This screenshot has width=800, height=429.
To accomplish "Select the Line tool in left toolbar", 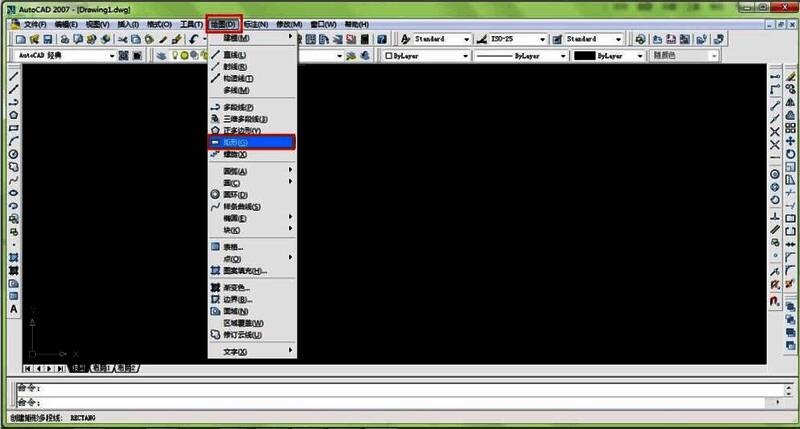I will coord(14,76).
